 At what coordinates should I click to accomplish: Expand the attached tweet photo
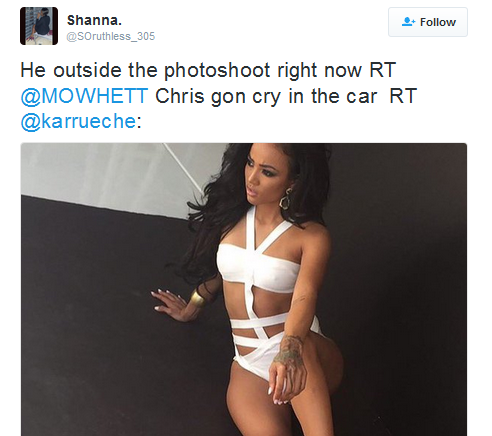(244, 289)
